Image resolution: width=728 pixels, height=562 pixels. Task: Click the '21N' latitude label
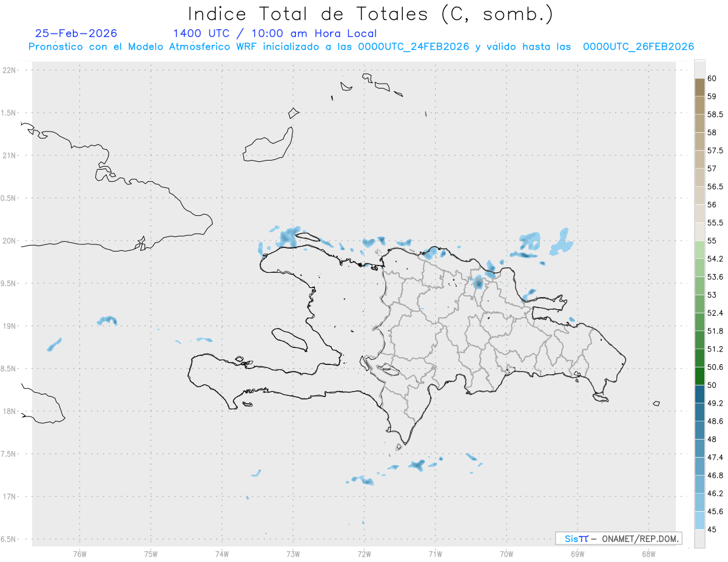coord(9,156)
